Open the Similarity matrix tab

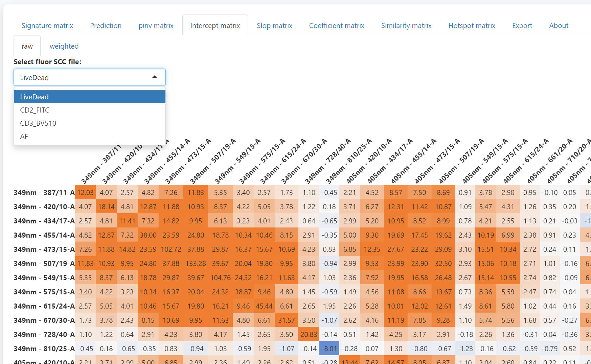[406, 26]
